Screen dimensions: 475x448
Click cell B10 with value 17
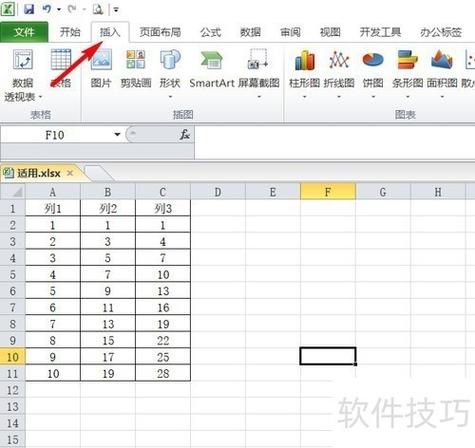coord(108,357)
